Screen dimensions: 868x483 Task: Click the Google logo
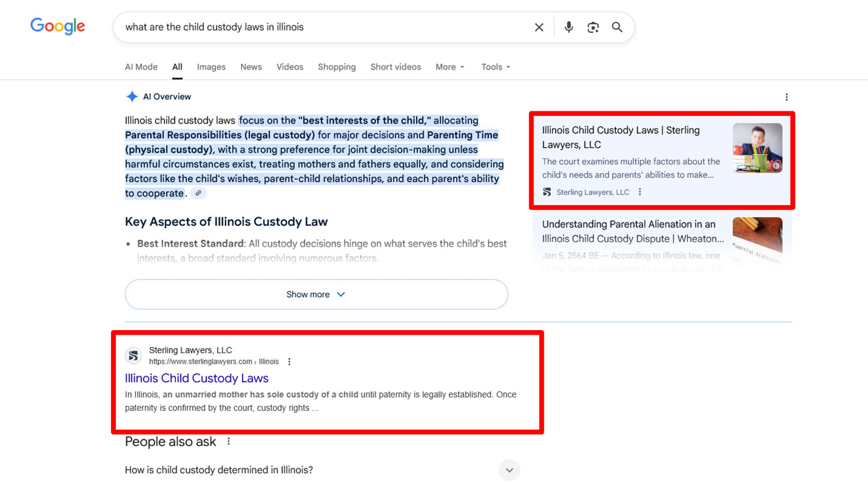click(x=57, y=26)
